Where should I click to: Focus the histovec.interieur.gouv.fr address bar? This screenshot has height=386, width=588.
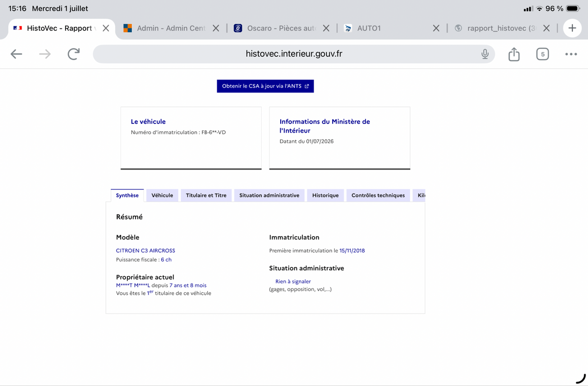point(294,54)
